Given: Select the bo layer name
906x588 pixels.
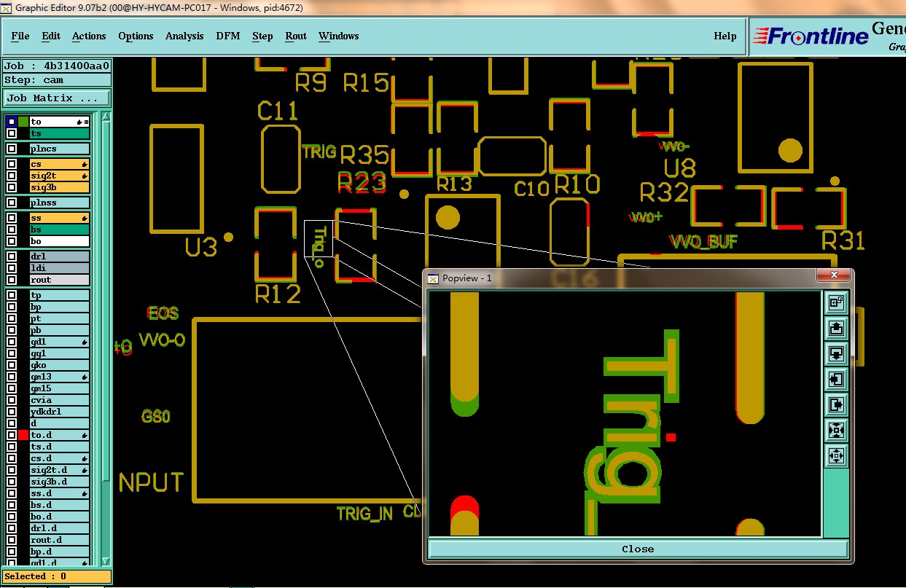Looking at the screenshot, I should [x=60, y=241].
